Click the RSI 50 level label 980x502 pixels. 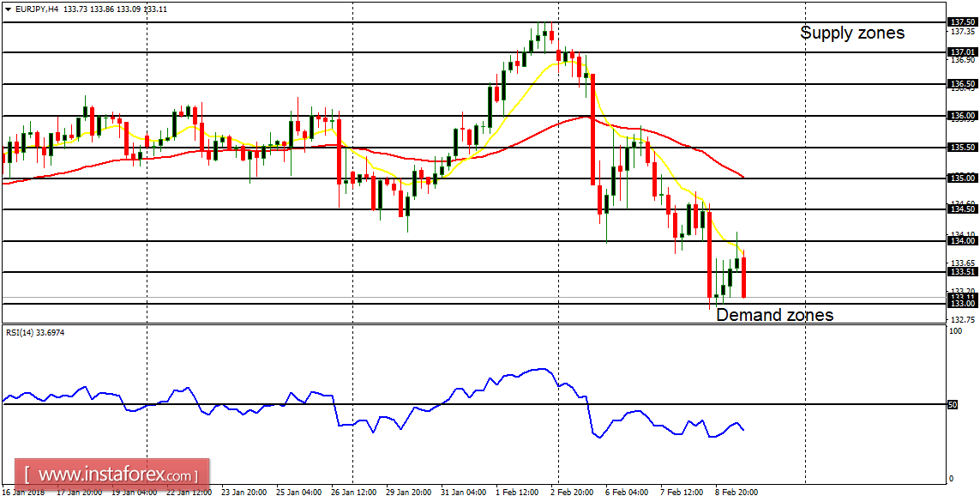tap(953, 405)
